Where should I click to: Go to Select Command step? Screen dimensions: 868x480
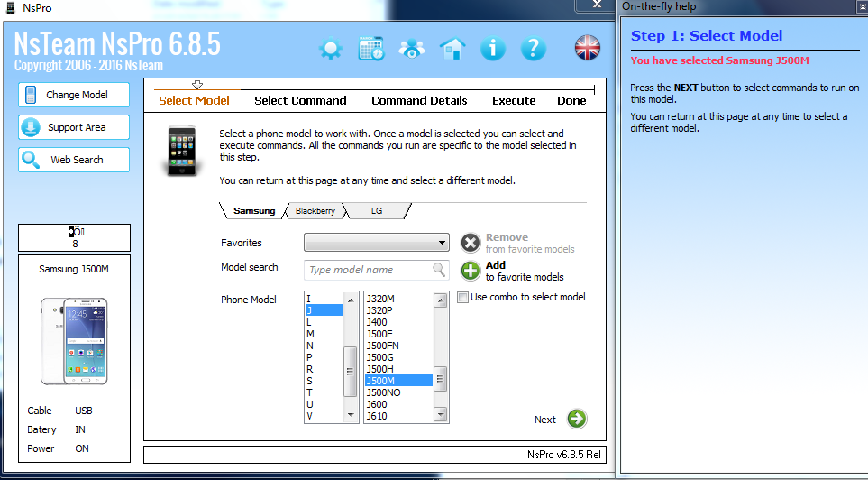pos(300,100)
